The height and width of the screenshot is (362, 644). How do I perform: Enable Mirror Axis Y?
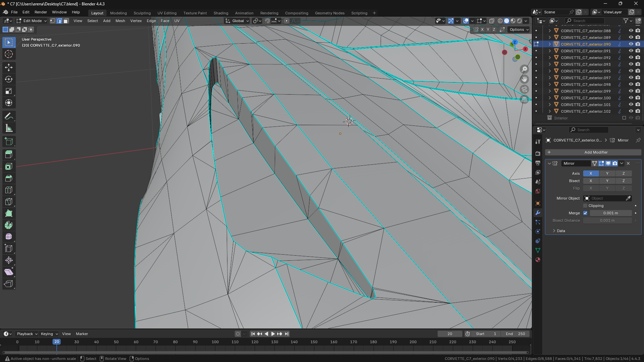(x=607, y=173)
